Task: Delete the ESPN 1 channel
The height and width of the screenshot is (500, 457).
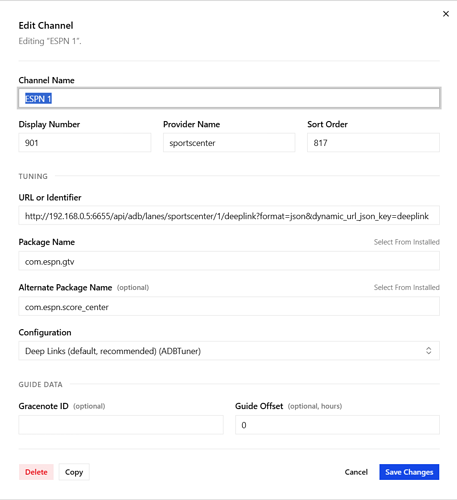Action: [36, 472]
